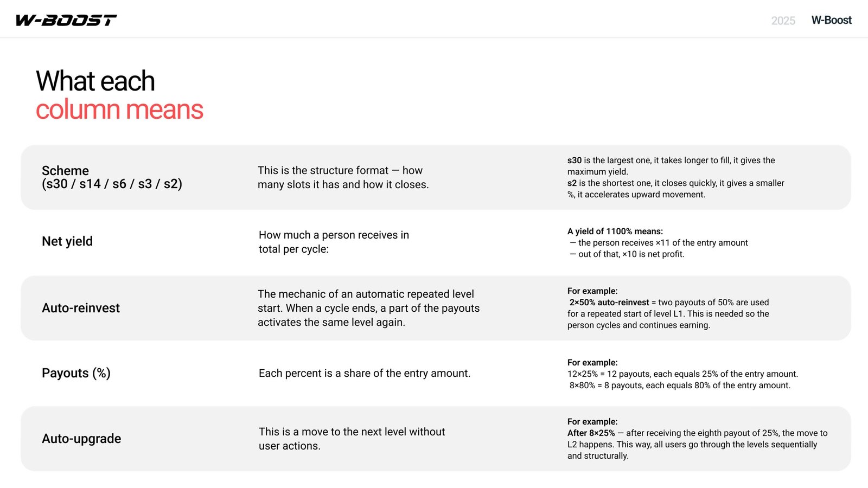Screen dimensions: 868x488
Task: Click the bold 'After 8×25%' text
Action: 591,433
